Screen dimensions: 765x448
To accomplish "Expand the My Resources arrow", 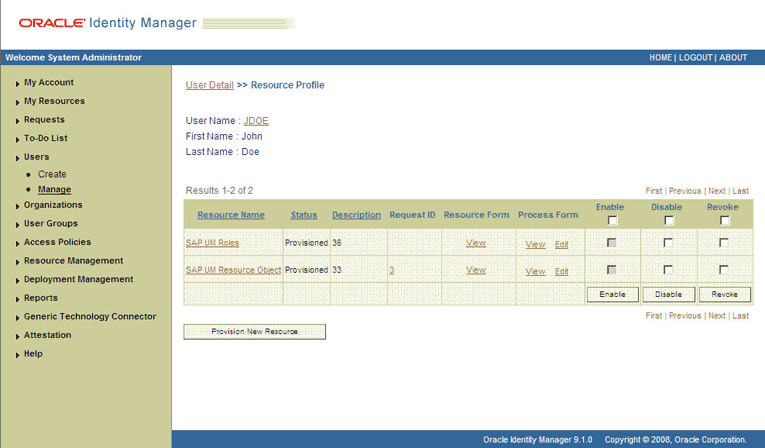I will point(17,102).
